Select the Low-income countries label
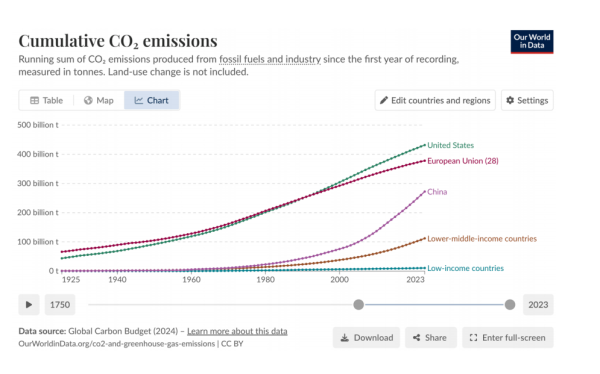 465,268
